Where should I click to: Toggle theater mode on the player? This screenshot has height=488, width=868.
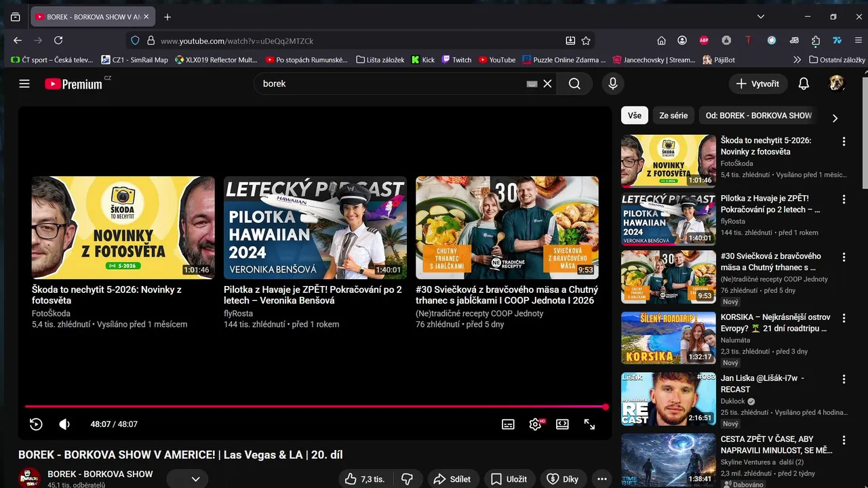[x=562, y=424]
